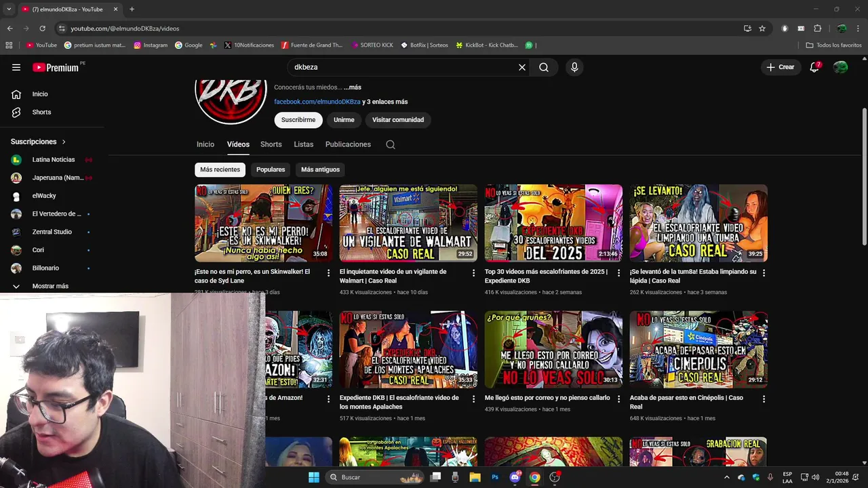Open Zentral Studio subscription
Screen dimensions: 868x488
click(x=51, y=232)
